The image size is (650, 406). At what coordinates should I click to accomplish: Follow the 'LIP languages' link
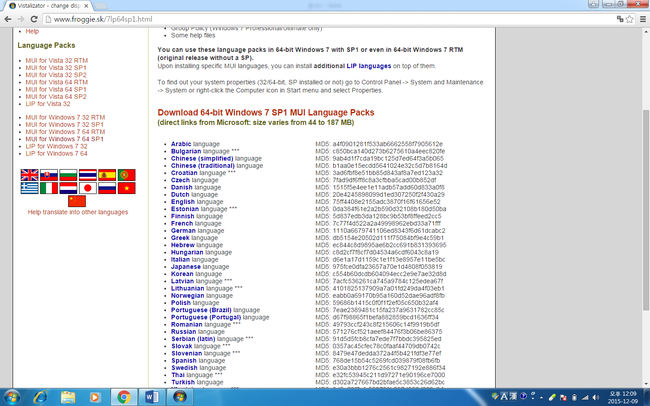369,66
